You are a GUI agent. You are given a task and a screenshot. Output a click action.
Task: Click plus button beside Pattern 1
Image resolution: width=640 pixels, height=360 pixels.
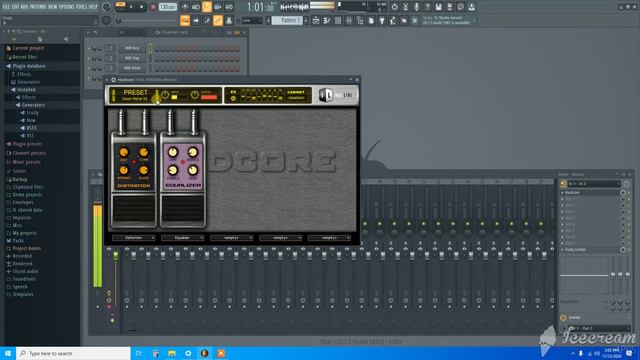pyautogui.click(x=306, y=20)
